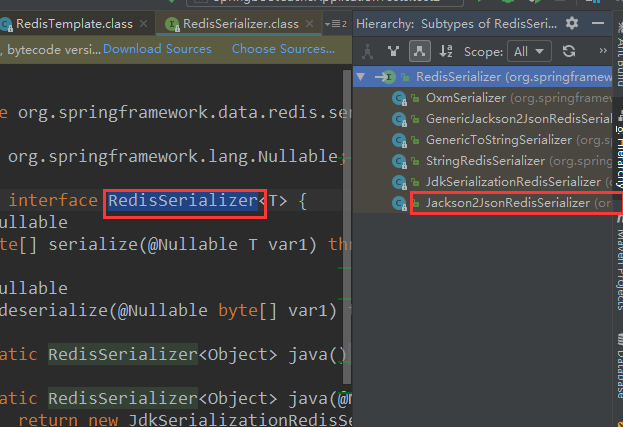Click RedisSerializer in interface declaration
The width and height of the screenshot is (623, 427).
point(183,201)
